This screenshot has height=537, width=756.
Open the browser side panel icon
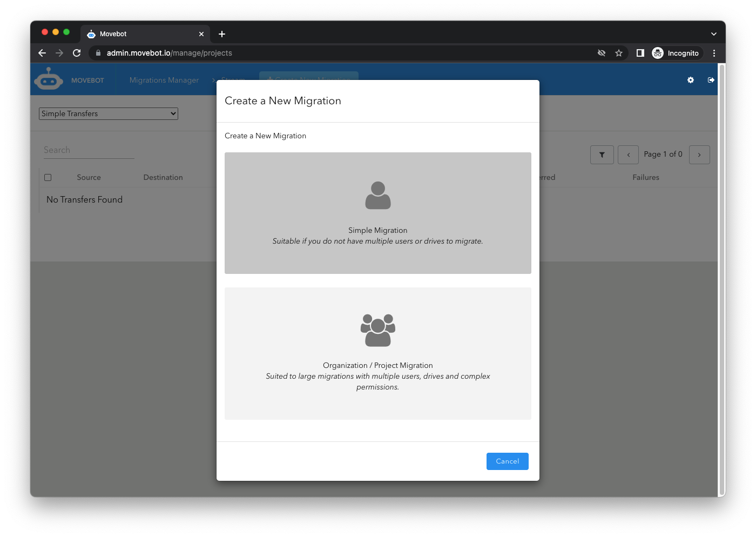coord(640,53)
